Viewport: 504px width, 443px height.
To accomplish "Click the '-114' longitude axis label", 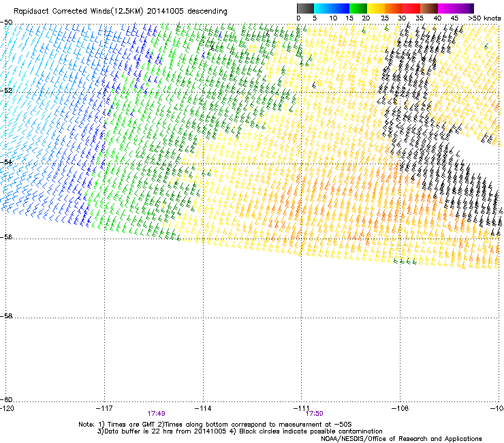I will tap(203, 408).
